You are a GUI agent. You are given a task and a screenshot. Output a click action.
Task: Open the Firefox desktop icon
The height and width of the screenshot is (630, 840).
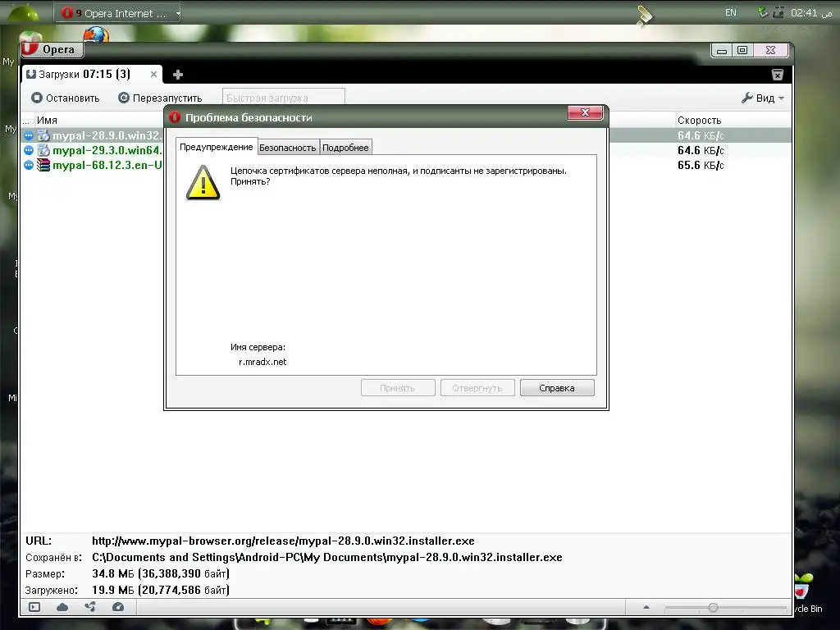97,34
